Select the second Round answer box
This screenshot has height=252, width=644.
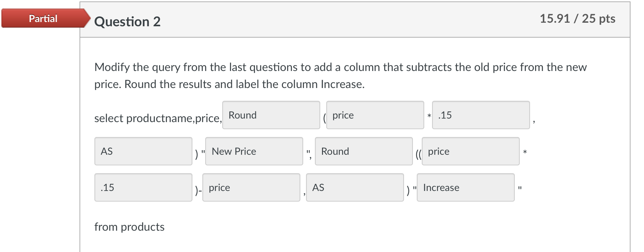pos(364,152)
